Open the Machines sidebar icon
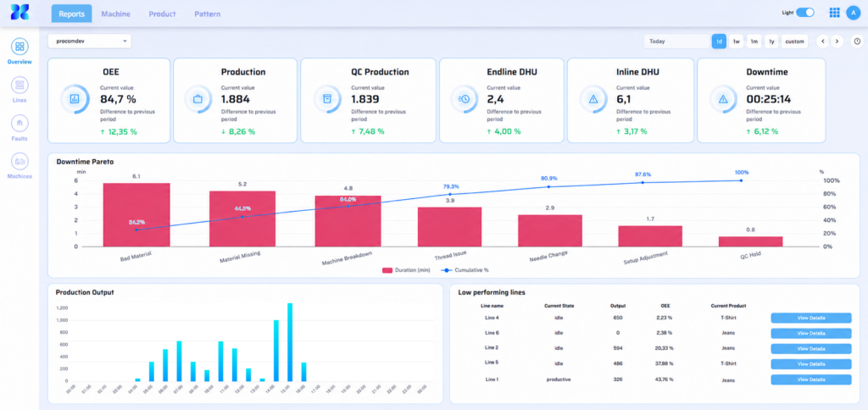The image size is (868, 410). (19, 162)
